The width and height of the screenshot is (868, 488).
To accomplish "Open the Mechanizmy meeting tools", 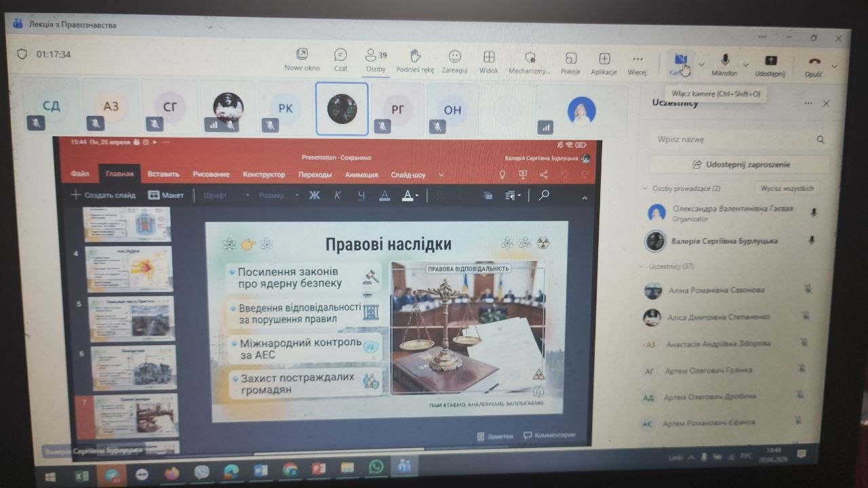I will pos(530,62).
